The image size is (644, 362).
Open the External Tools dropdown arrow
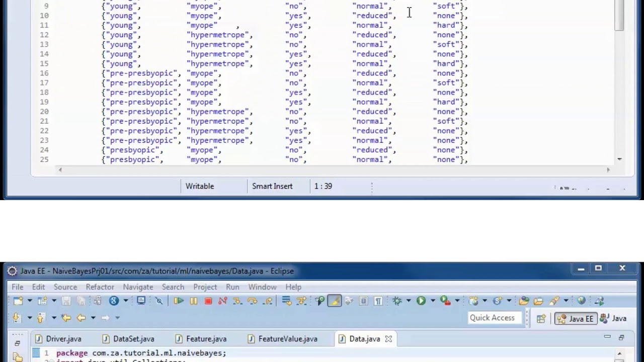[457, 301]
